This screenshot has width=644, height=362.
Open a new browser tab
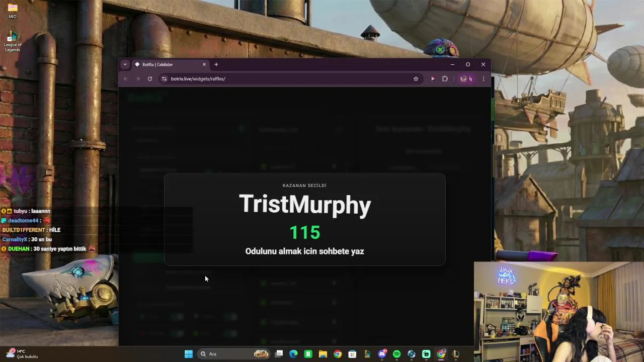[x=216, y=64]
